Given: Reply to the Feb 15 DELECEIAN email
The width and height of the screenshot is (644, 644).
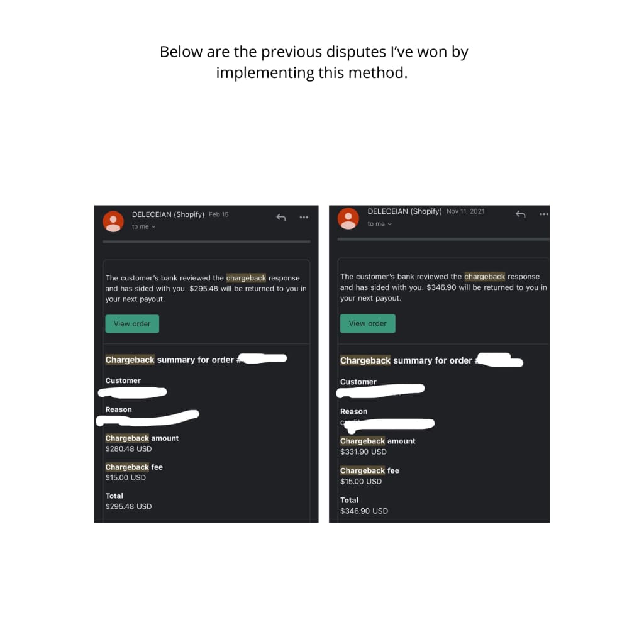Looking at the screenshot, I should coord(281,217).
